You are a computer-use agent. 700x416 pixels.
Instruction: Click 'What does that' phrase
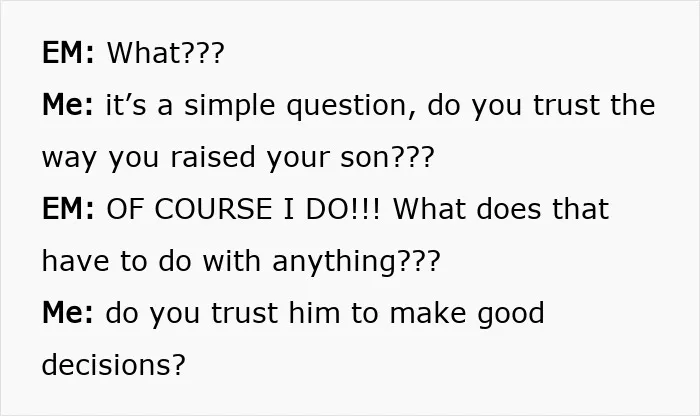(x=501, y=209)
